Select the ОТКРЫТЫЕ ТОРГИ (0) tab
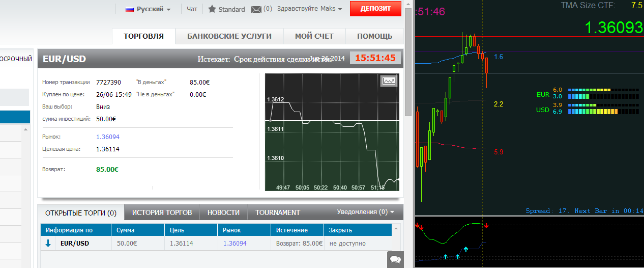 point(81,212)
